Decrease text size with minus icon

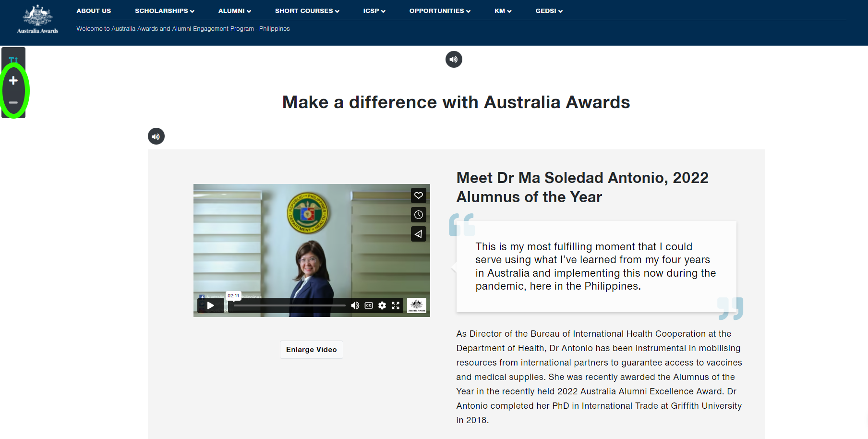13,103
